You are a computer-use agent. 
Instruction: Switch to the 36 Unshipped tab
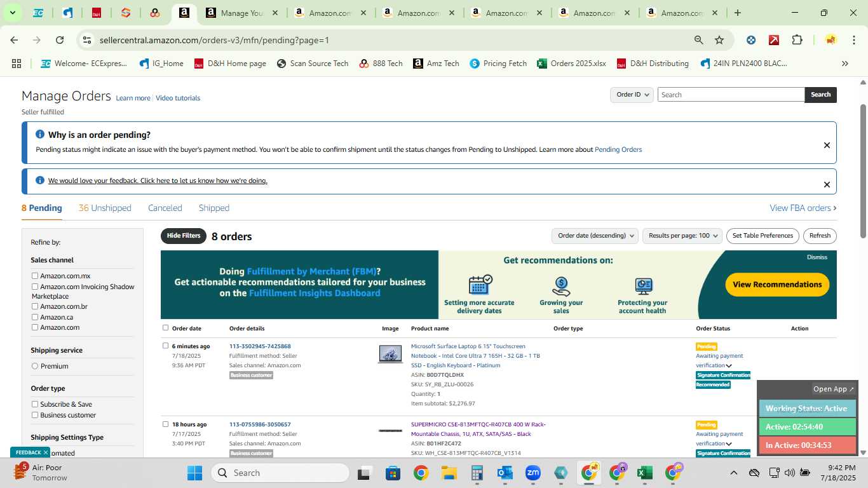[x=105, y=208]
